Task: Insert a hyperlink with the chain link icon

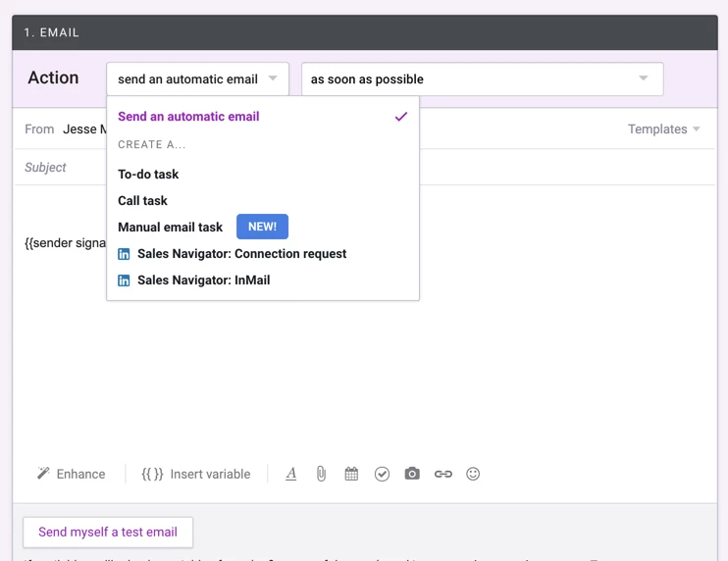Action: [442, 474]
